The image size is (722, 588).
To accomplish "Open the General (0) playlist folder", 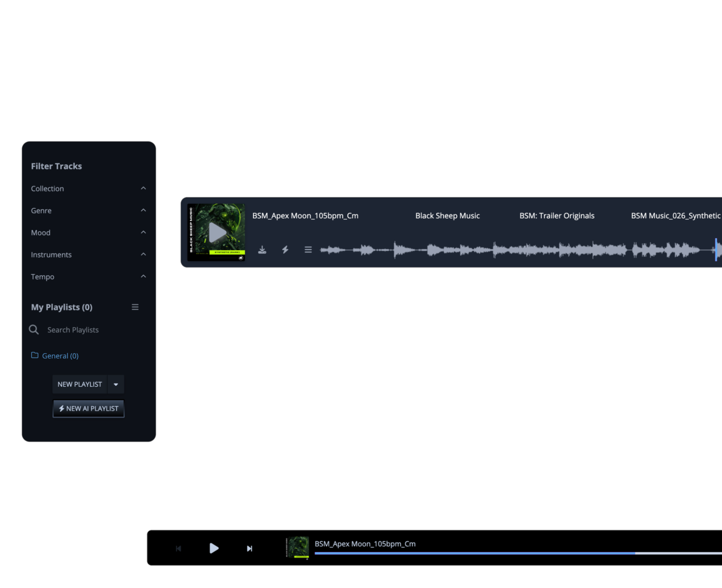I will click(60, 356).
